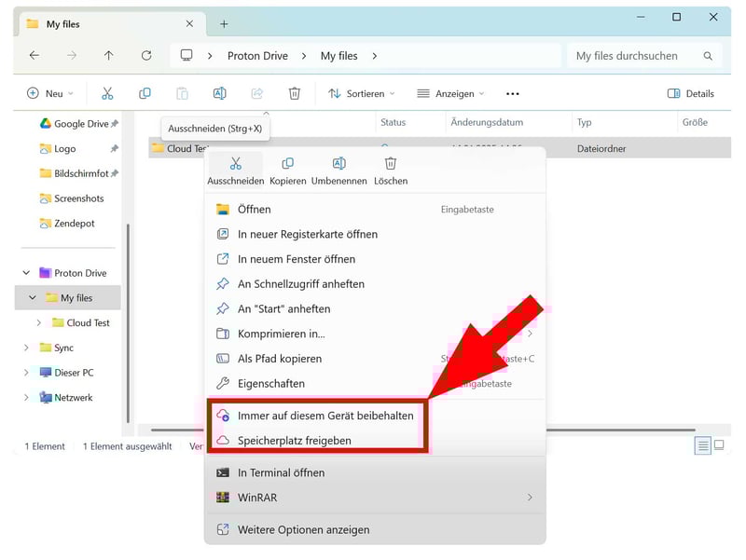
Task: Click the refresh icon in navigation bar
Action: [146, 56]
